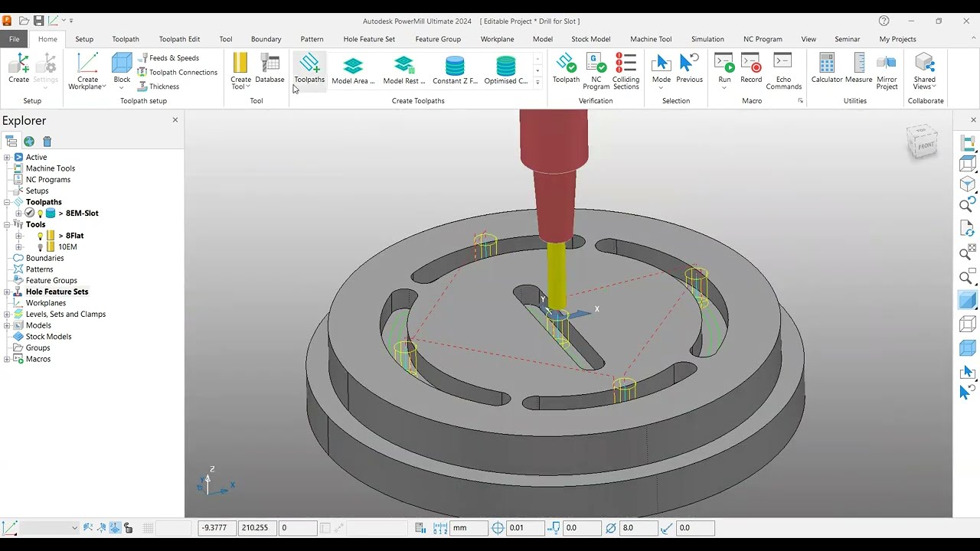Open the Model Area Clearance toolpath
Screen dimensions: 980x551
point(353,70)
